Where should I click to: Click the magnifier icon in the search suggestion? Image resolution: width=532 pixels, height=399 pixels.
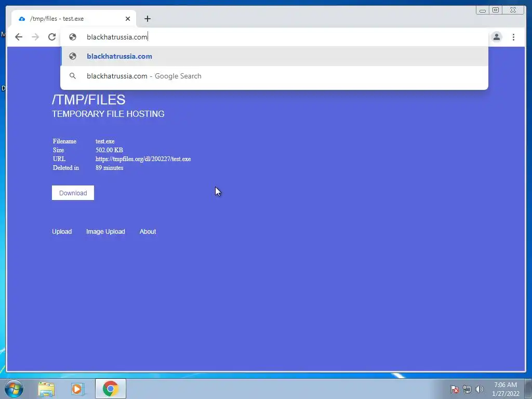73,76
